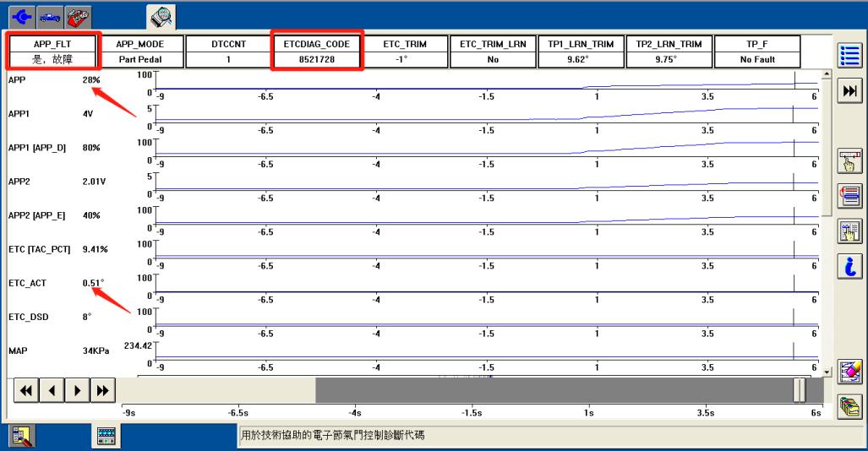The width and height of the screenshot is (868, 451).
Task: Select the TP2_LRN_TRIM 9.75° box
Action: [669, 52]
